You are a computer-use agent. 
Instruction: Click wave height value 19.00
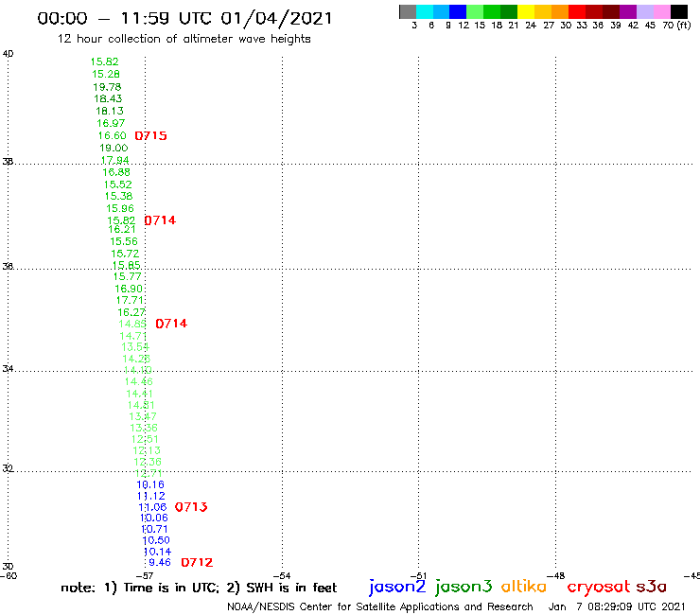pos(114,148)
